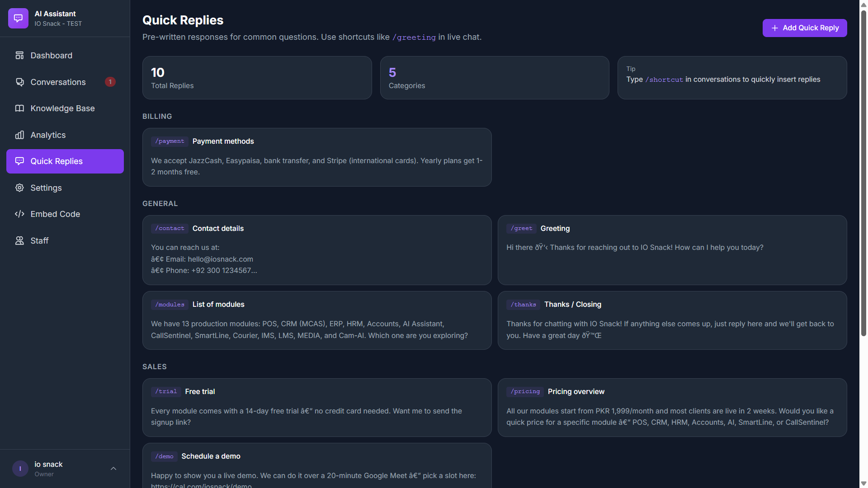
Task: Click the /greet shortcut tag
Action: (521, 229)
